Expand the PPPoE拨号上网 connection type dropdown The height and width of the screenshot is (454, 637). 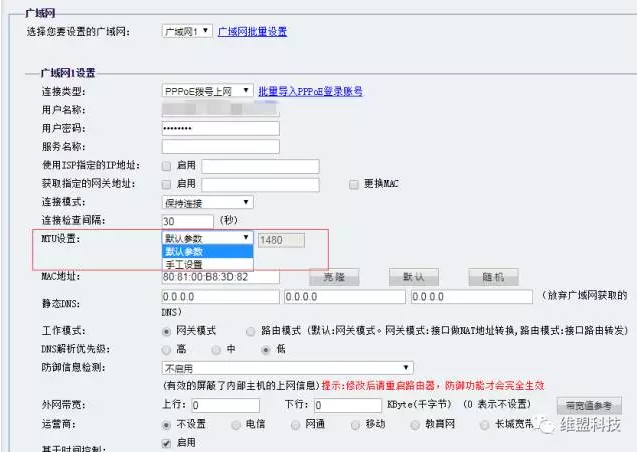pyautogui.click(x=207, y=91)
